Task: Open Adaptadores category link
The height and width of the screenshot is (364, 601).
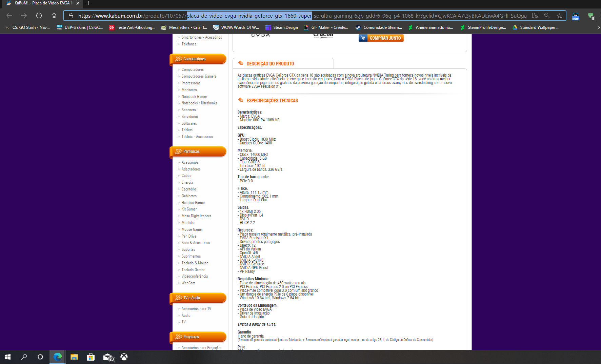Action: 191,169
